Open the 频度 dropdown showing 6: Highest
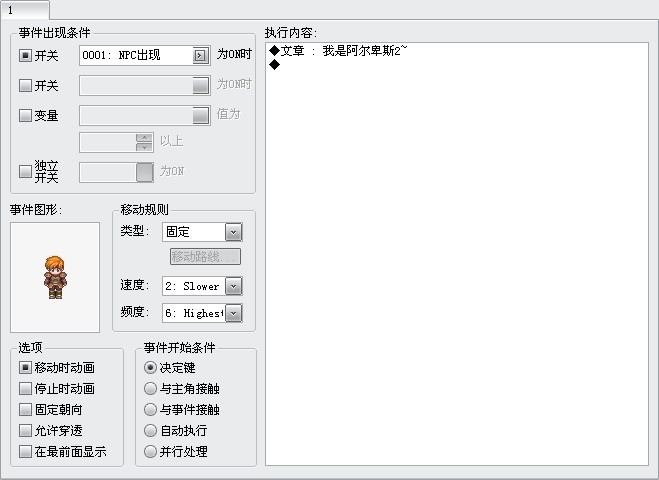 pos(234,313)
